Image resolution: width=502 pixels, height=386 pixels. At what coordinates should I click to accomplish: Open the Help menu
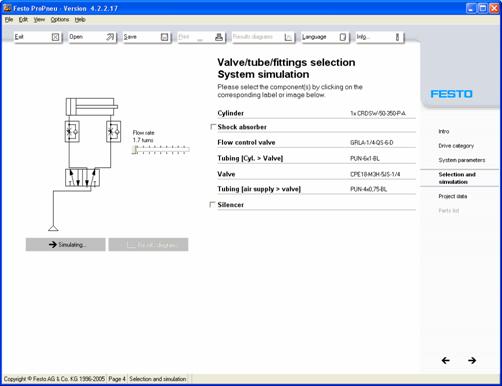pos(80,20)
